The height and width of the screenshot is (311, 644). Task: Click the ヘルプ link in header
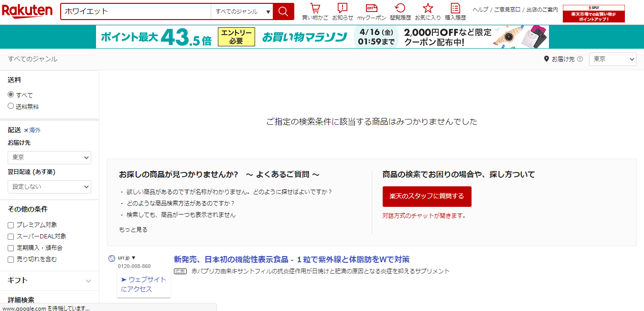(480, 10)
